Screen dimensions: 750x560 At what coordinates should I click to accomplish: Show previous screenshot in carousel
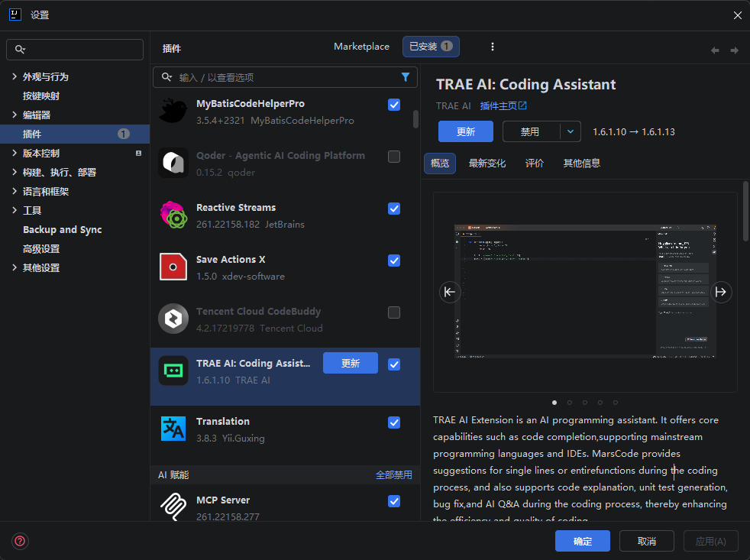pos(450,292)
